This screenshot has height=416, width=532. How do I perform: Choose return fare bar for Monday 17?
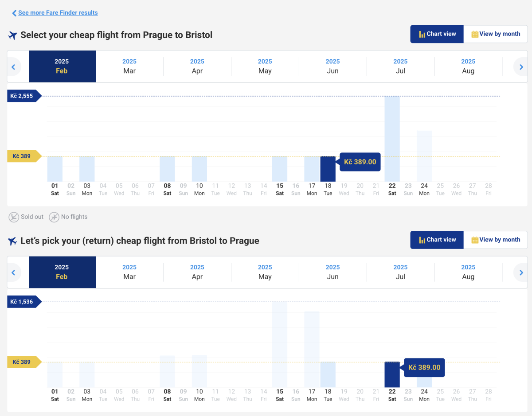[312, 349]
